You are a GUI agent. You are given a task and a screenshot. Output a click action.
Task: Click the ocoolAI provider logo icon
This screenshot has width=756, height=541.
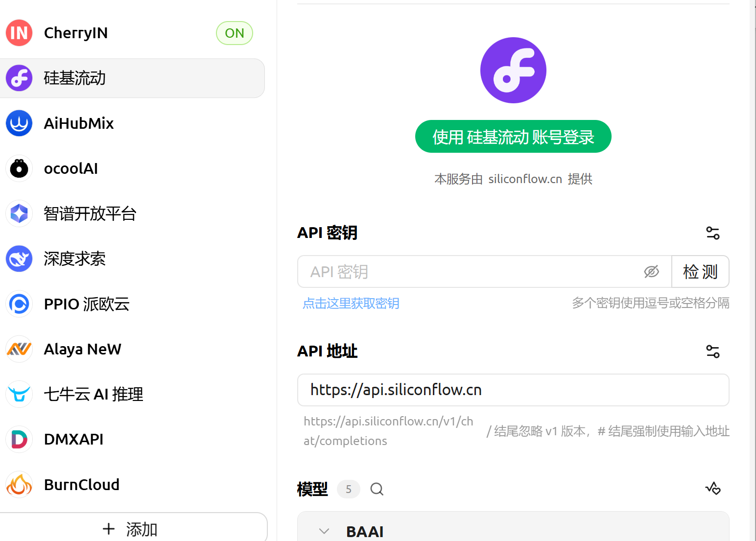tap(19, 168)
